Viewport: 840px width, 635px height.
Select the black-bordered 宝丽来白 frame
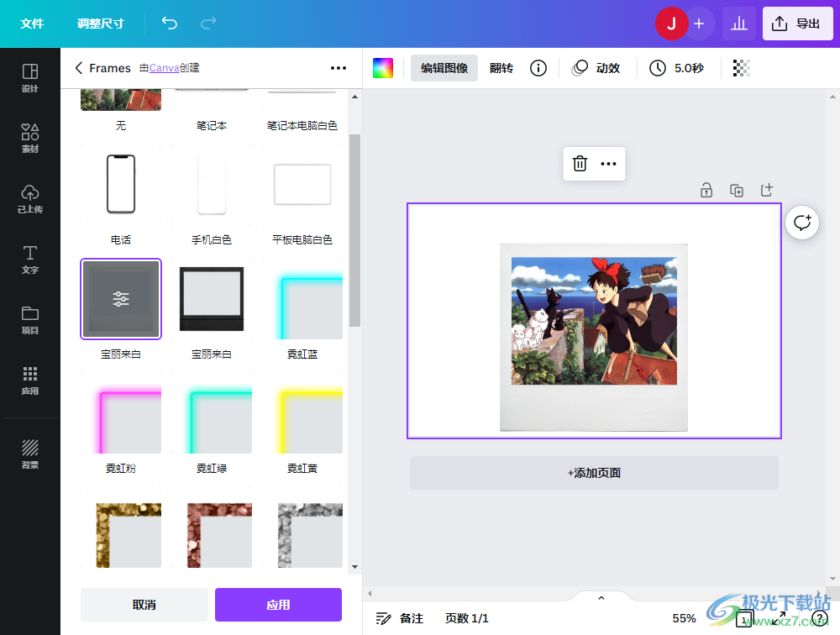pos(212,298)
